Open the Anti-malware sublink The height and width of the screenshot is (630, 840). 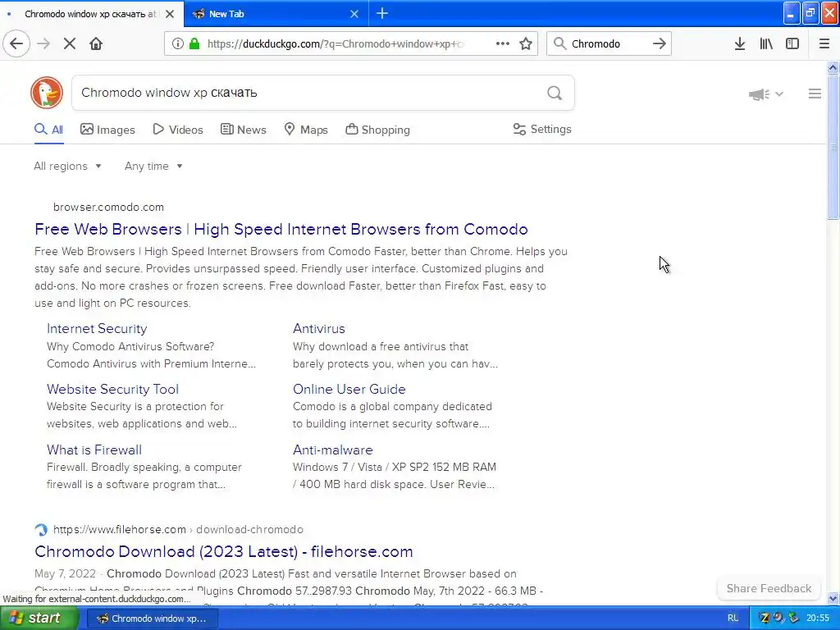coord(333,450)
